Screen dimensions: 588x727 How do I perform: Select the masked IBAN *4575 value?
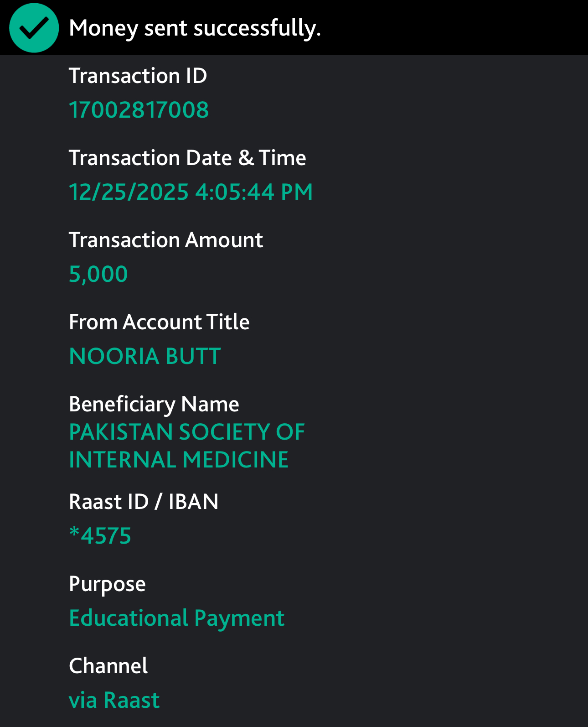[x=100, y=535]
